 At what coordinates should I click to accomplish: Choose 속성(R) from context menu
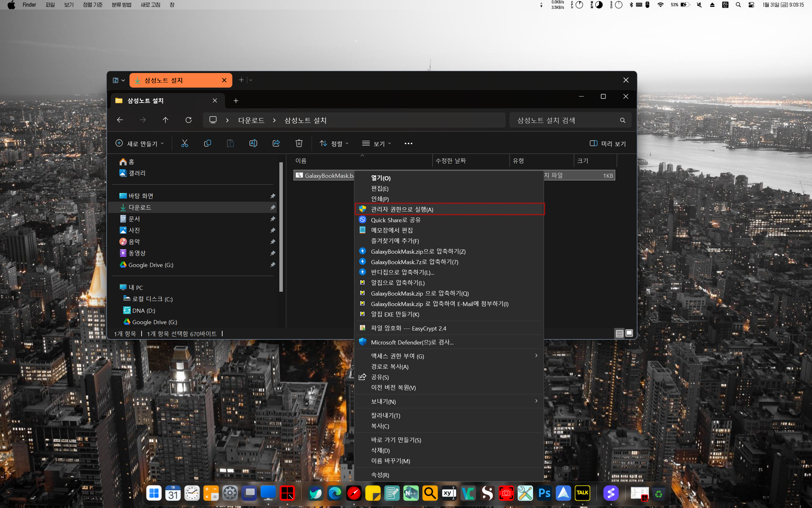tap(380, 474)
